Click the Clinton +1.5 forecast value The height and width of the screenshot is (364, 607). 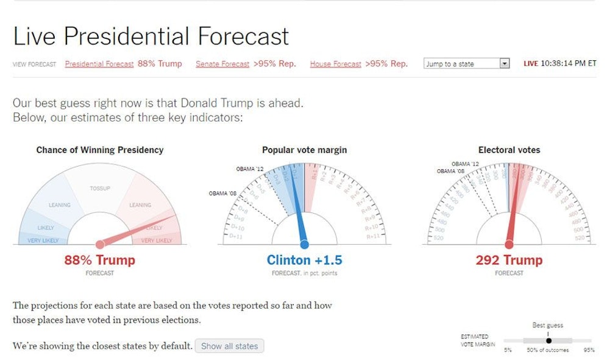point(304,261)
